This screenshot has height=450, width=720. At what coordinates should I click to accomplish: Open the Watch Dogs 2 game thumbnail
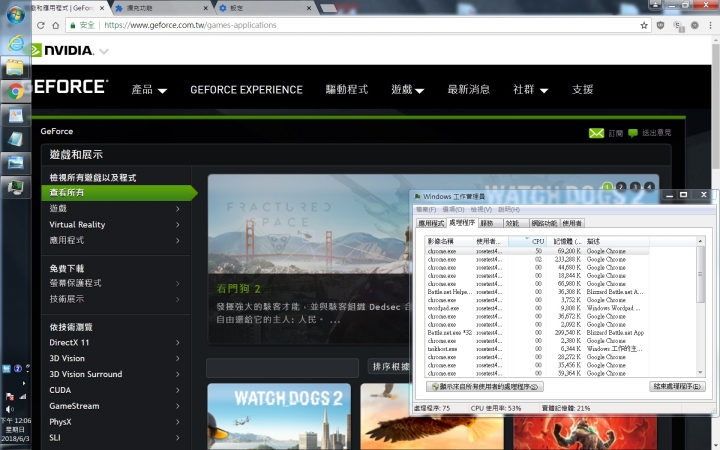tap(279, 416)
